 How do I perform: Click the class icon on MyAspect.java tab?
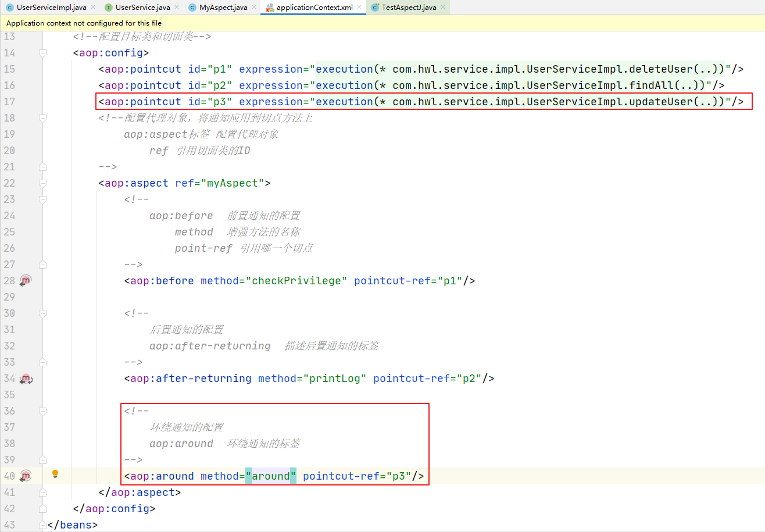coord(192,8)
